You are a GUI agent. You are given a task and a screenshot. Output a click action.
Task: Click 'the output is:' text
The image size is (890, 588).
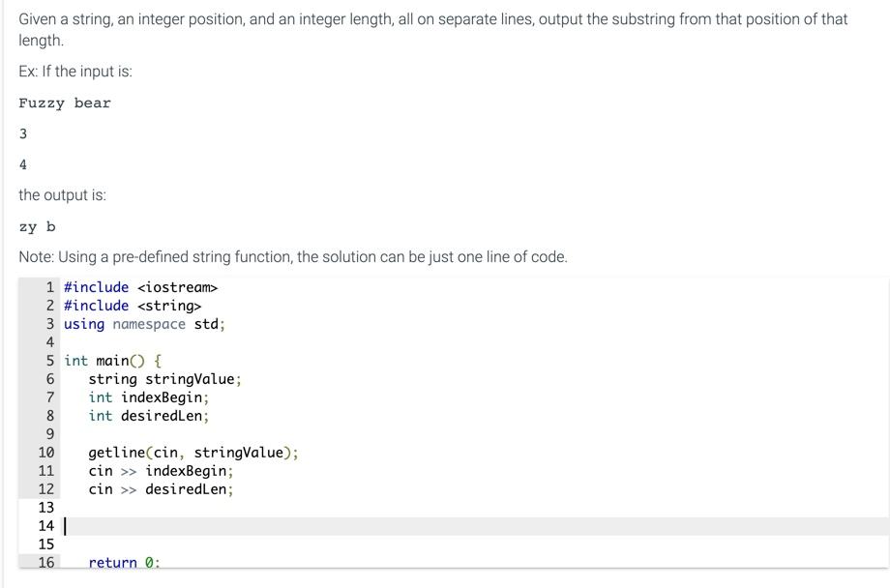[x=63, y=195]
